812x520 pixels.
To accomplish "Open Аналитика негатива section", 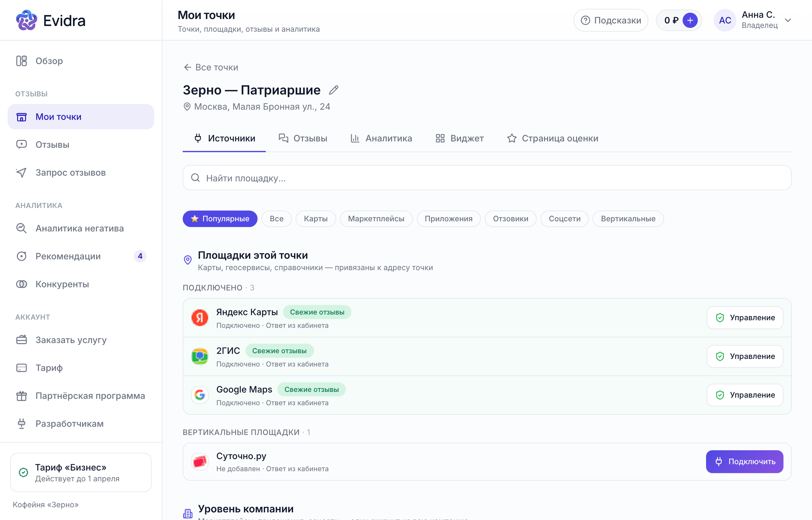I will (x=81, y=228).
